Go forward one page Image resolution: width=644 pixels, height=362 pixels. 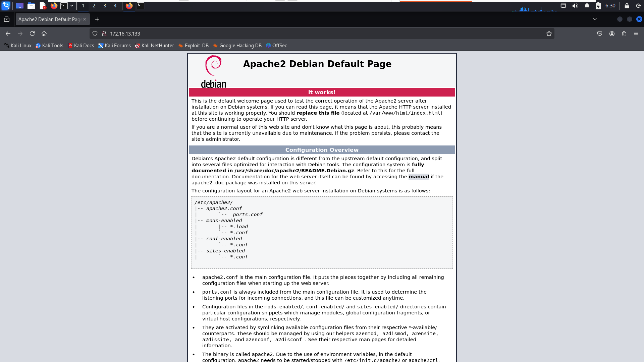(x=20, y=34)
